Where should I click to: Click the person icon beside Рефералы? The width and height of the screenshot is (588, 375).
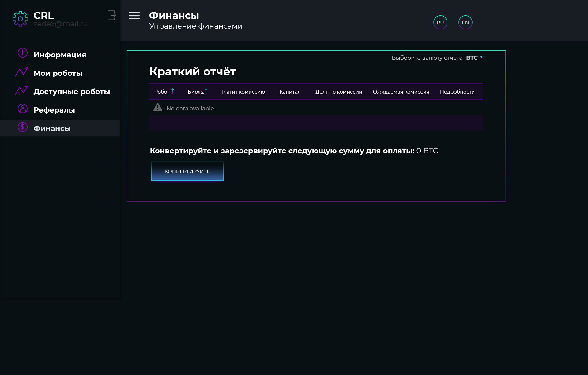point(22,109)
